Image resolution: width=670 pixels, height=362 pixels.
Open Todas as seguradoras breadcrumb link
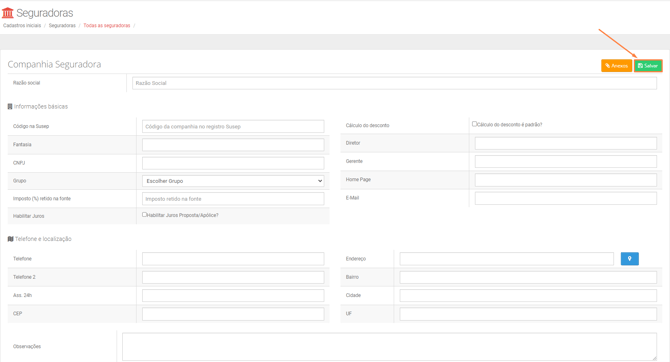[x=107, y=26]
